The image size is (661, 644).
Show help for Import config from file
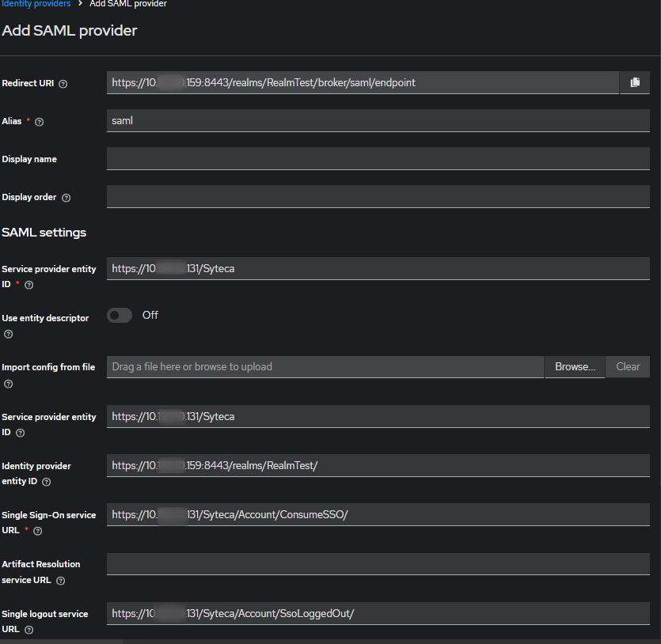[8, 384]
